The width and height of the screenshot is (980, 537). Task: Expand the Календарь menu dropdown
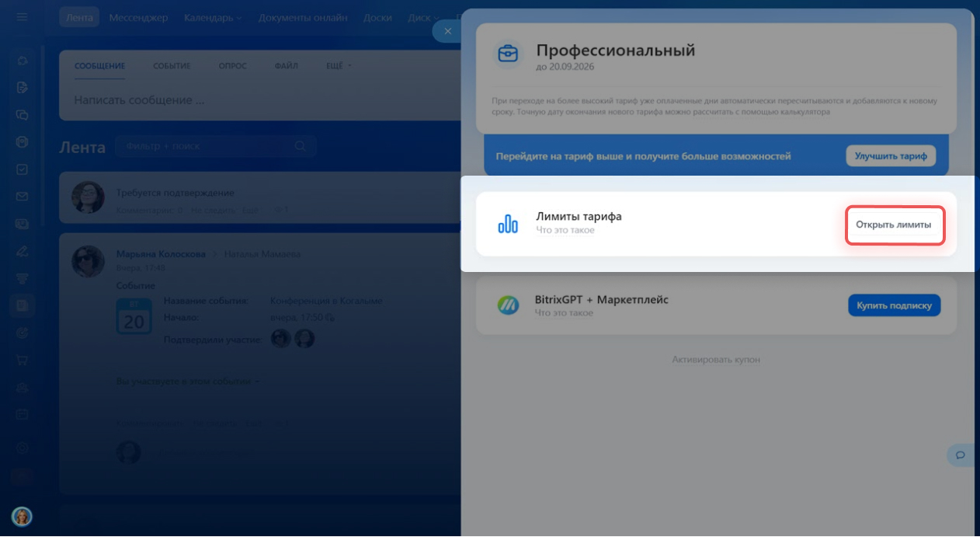[x=212, y=17]
